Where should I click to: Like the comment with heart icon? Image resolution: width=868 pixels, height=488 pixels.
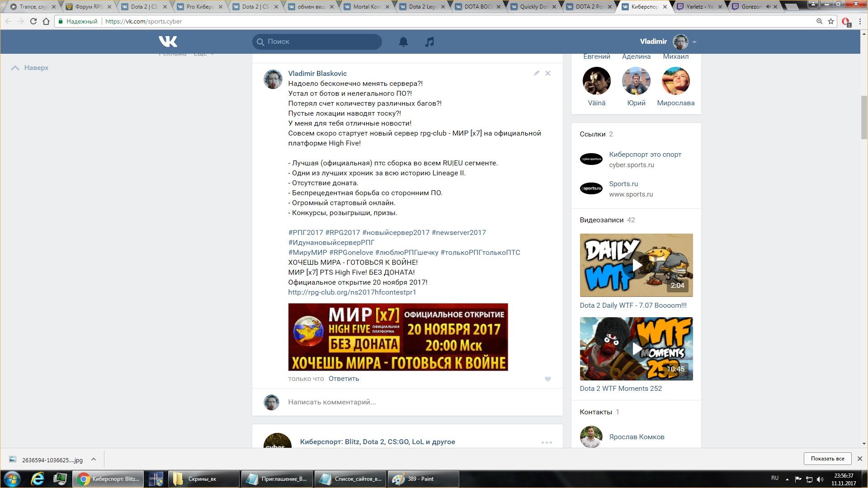point(547,379)
